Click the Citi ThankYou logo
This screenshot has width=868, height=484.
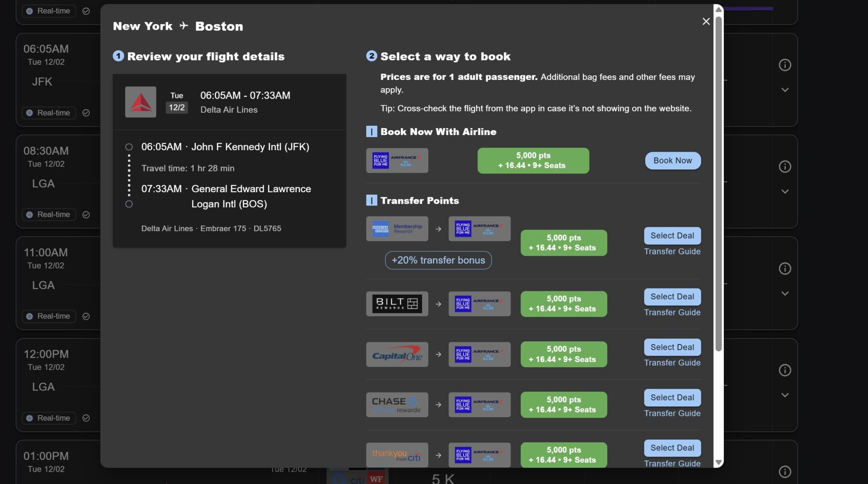coord(397,455)
